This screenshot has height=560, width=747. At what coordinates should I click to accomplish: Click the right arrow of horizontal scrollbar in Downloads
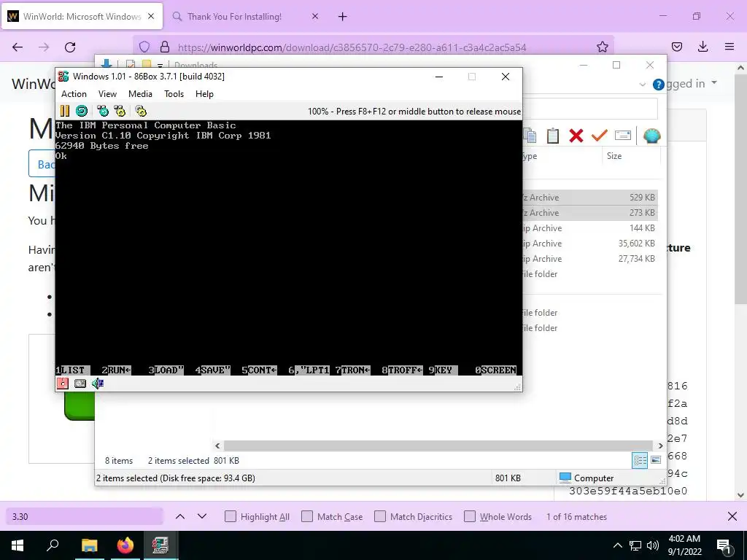660,446
